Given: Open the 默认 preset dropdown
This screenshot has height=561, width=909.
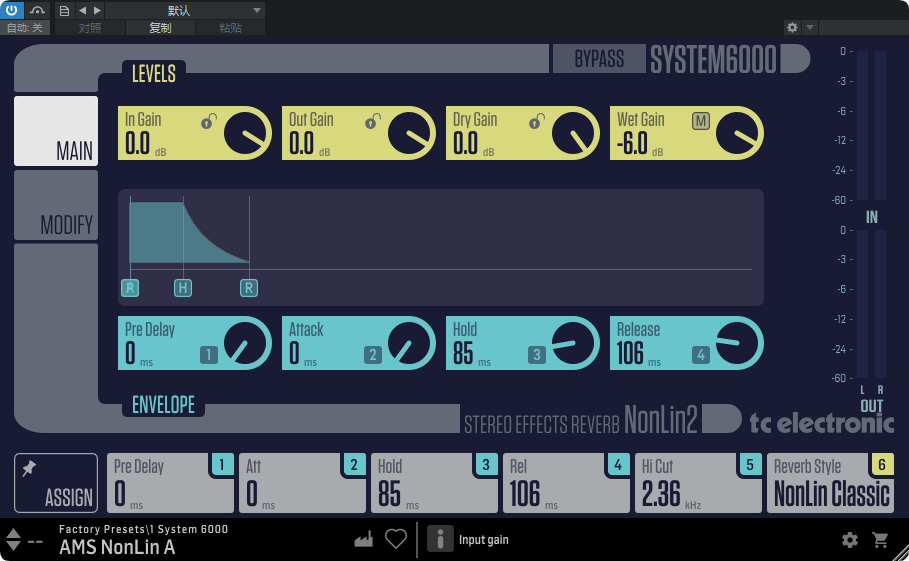Looking at the screenshot, I should point(185,10).
